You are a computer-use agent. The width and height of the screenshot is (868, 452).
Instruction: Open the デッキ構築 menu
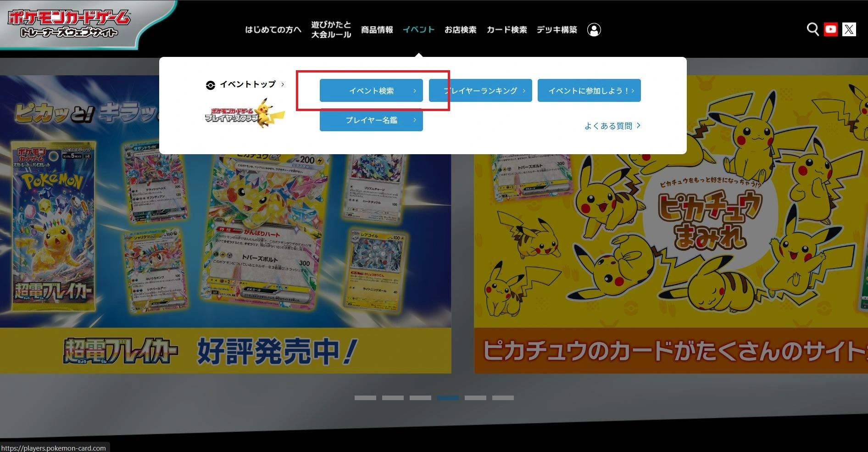[x=556, y=30]
